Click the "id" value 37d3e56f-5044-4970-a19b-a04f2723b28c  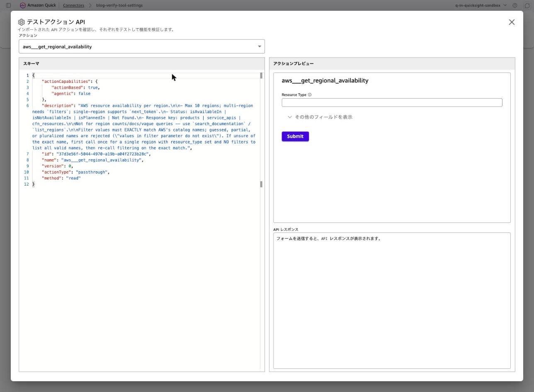pyautogui.click(x=102, y=154)
